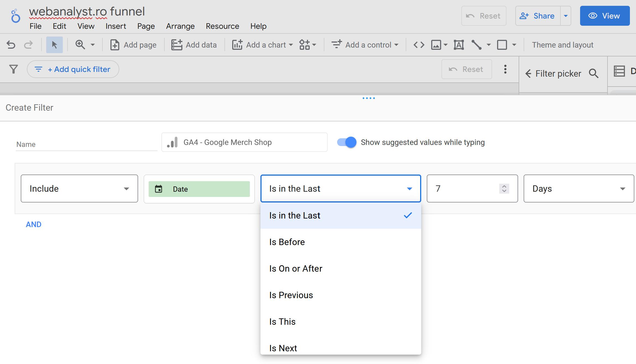Select the rectangle shape tool
The image size is (636, 364).
coord(502,45)
